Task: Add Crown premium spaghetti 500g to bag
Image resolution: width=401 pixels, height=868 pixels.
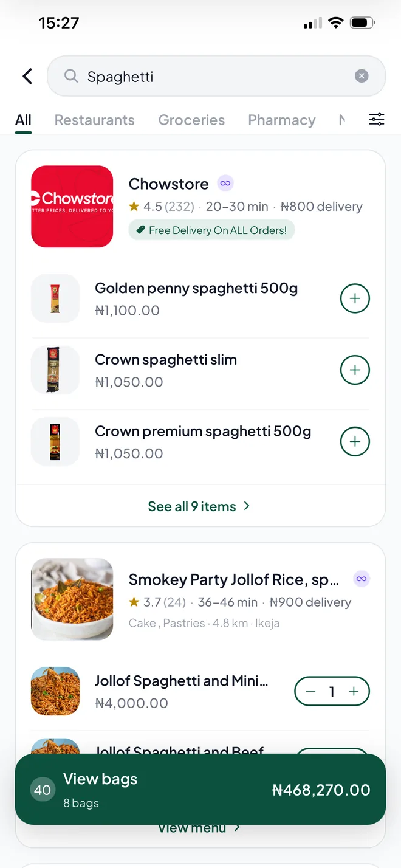Action: coord(355,441)
